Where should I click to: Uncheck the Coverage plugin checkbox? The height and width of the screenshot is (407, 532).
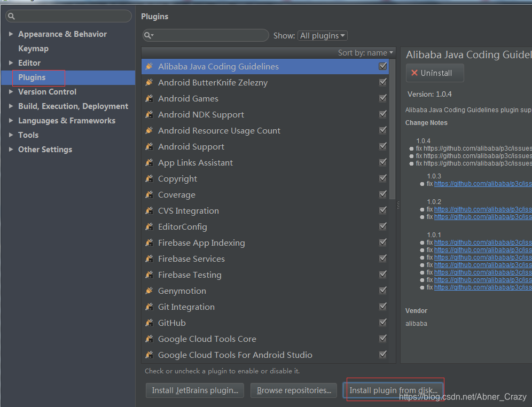(x=383, y=194)
